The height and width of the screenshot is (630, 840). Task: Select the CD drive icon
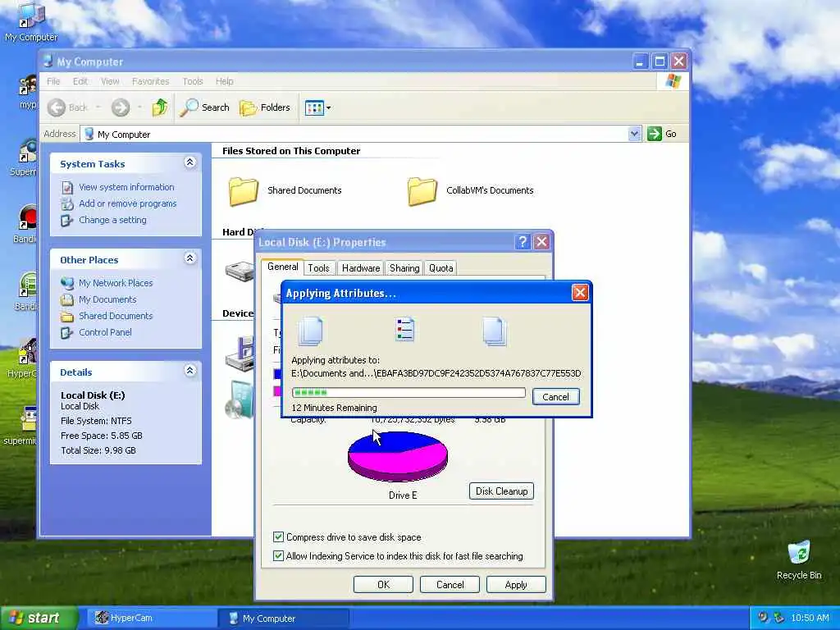tap(240, 399)
